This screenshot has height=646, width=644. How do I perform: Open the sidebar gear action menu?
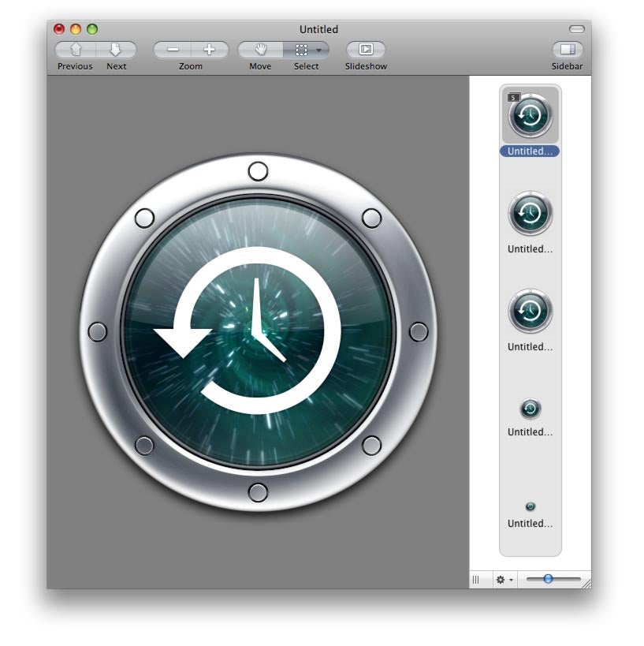[504, 580]
